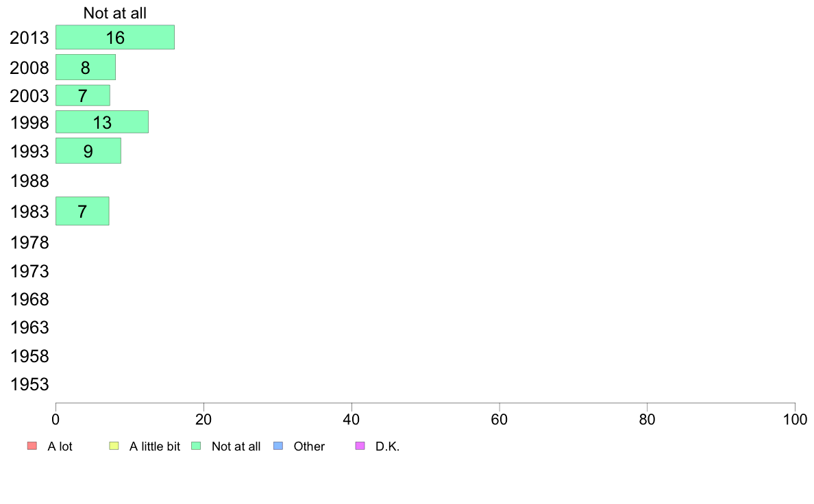Click the red A lot legend swatch
This screenshot has width=814, height=504.
[32, 446]
